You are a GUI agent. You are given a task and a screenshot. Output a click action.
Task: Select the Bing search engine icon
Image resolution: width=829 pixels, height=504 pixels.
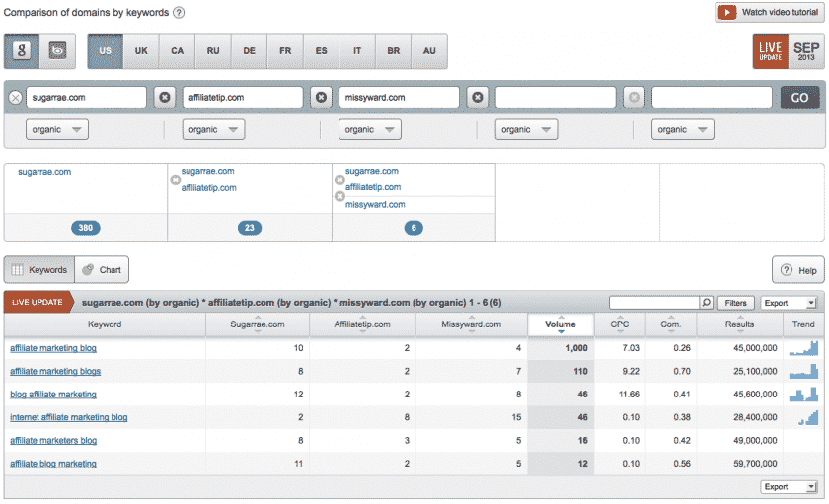pos(57,51)
